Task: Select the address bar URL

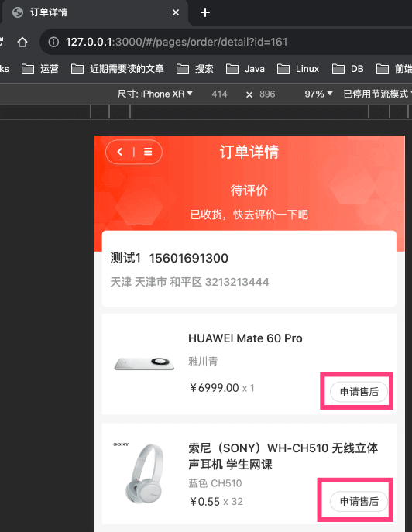Action: (x=177, y=42)
